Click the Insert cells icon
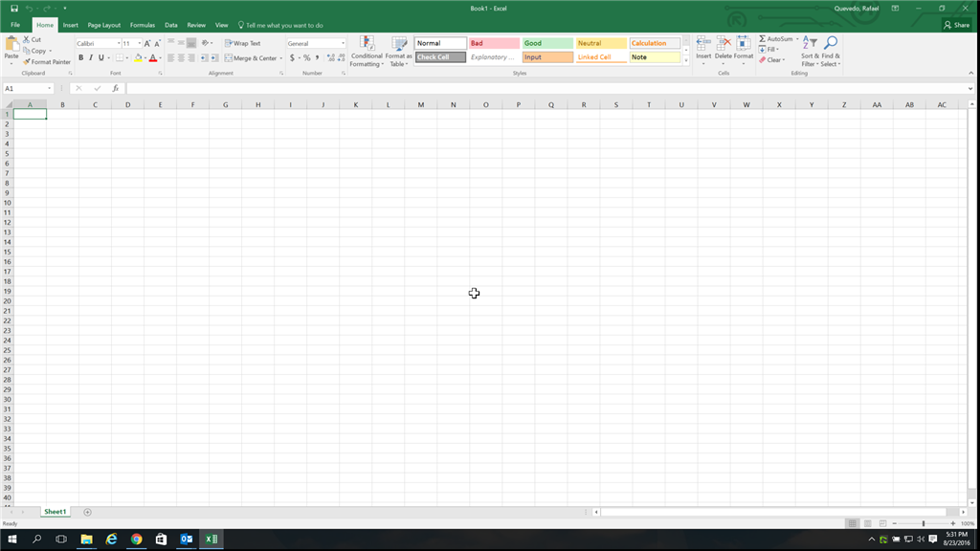The image size is (980, 551). click(x=703, y=43)
